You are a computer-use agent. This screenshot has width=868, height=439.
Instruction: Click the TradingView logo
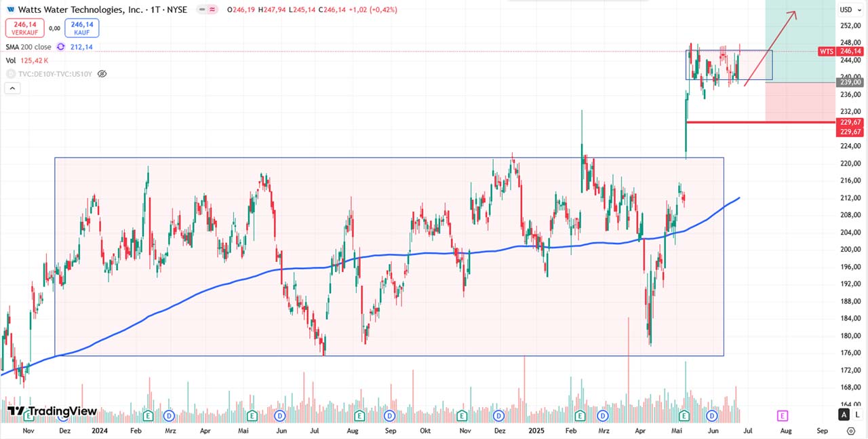click(52, 411)
